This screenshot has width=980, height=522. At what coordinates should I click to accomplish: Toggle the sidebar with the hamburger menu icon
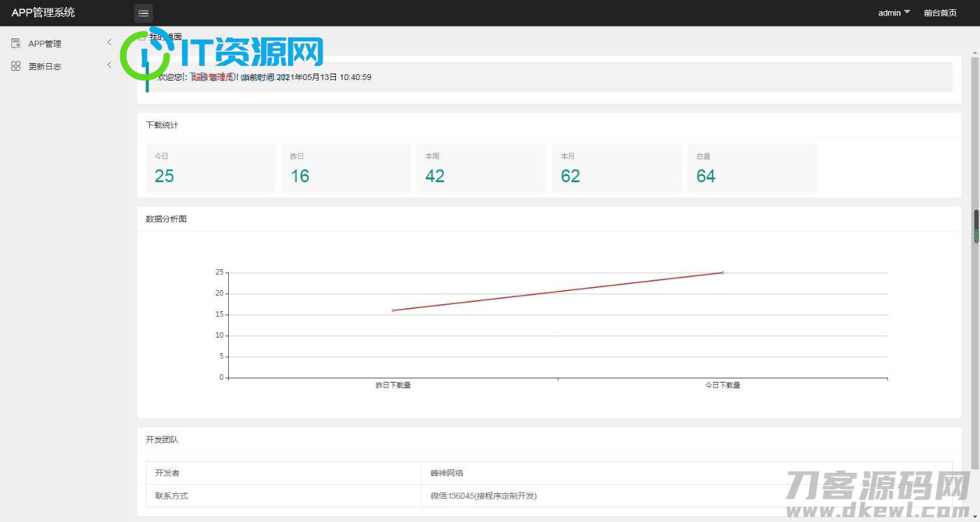pyautogui.click(x=143, y=13)
